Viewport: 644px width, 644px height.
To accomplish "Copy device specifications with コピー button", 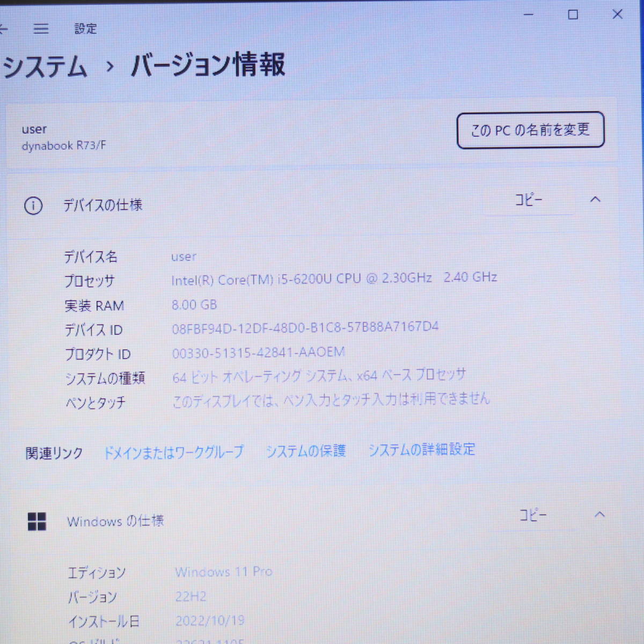I will (529, 200).
